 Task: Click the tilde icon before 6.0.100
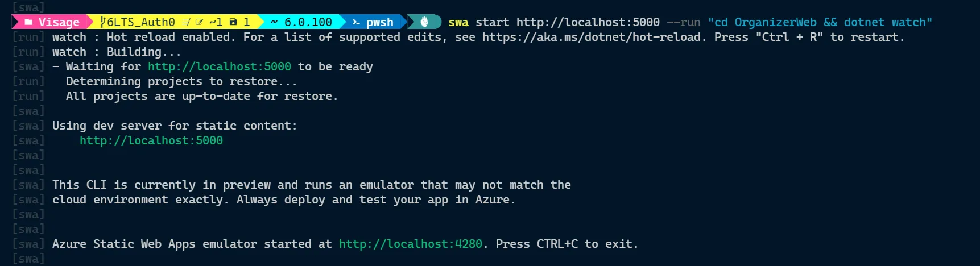[x=274, y=22]
